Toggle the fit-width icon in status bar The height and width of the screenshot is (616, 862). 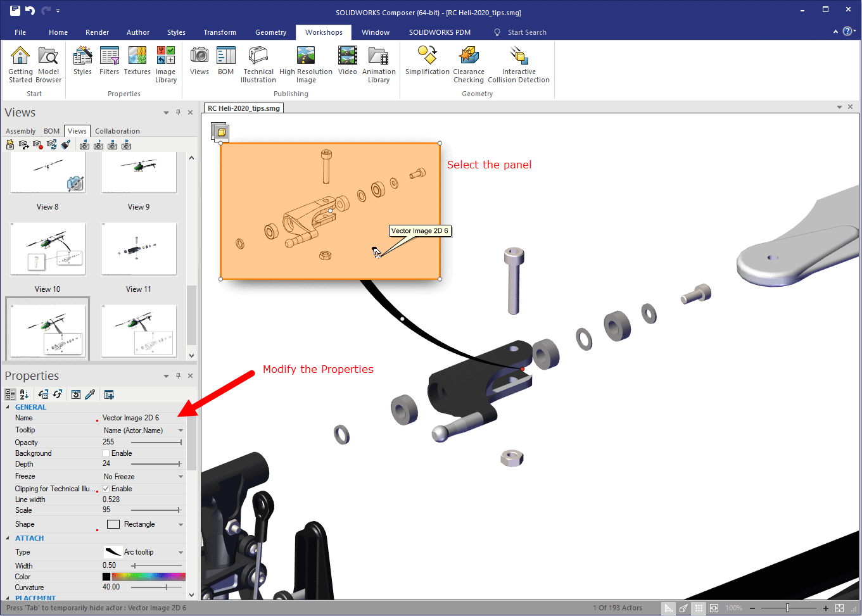click(x=714, y=608)
